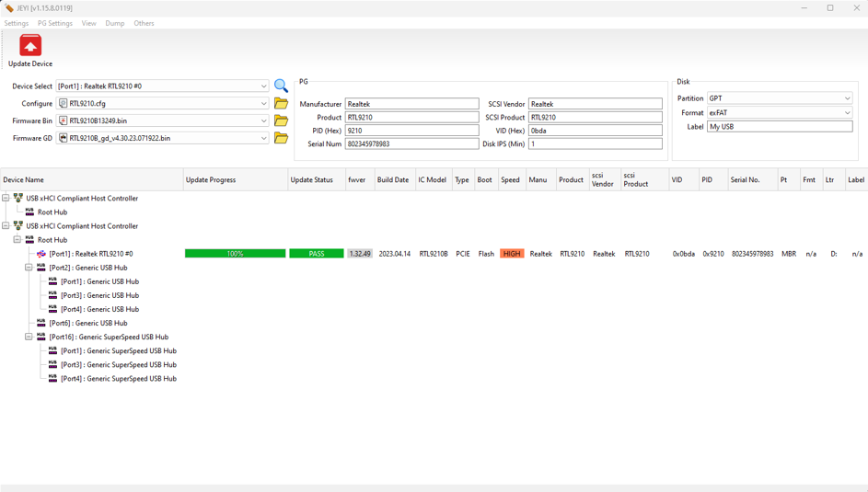Open the Dump menu
Screen dimensions: 868x492
pyautogui.click(x=114, y=23)
